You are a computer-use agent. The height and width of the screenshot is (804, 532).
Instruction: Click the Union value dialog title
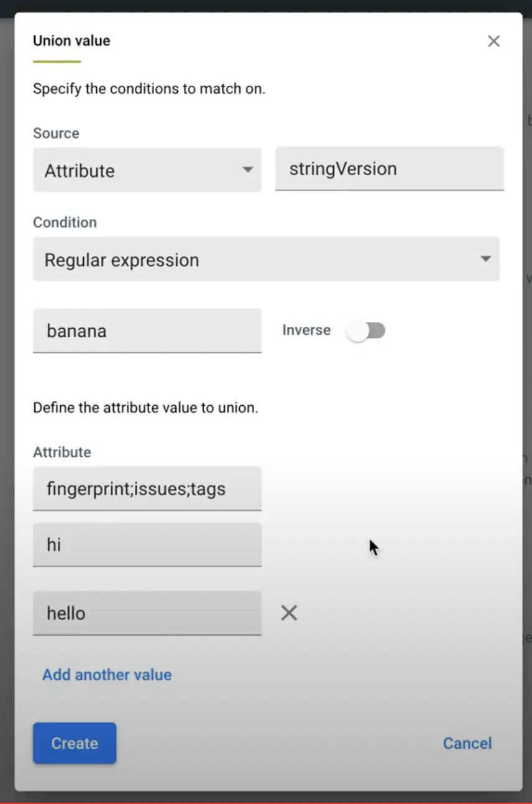pyautogui.click(x=71, y=40)
